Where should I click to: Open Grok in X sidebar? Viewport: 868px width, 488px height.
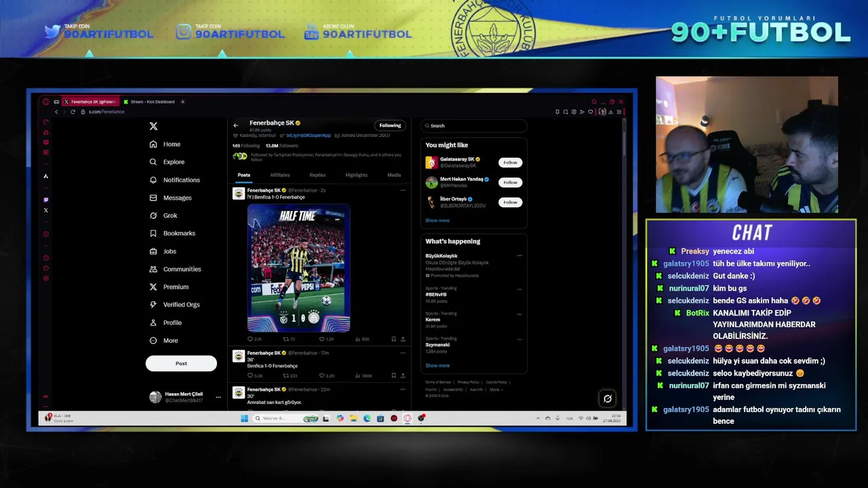[x=163, y=216]
